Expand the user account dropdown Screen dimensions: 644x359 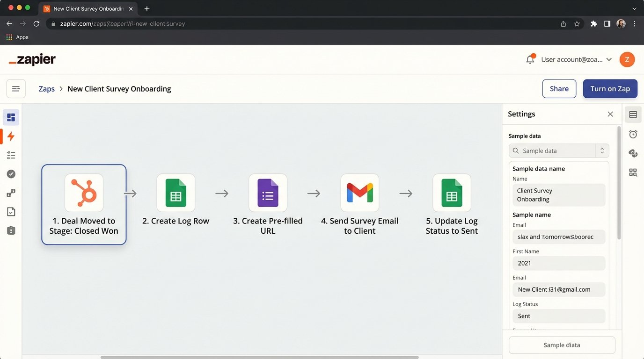(x=608, y=59)
